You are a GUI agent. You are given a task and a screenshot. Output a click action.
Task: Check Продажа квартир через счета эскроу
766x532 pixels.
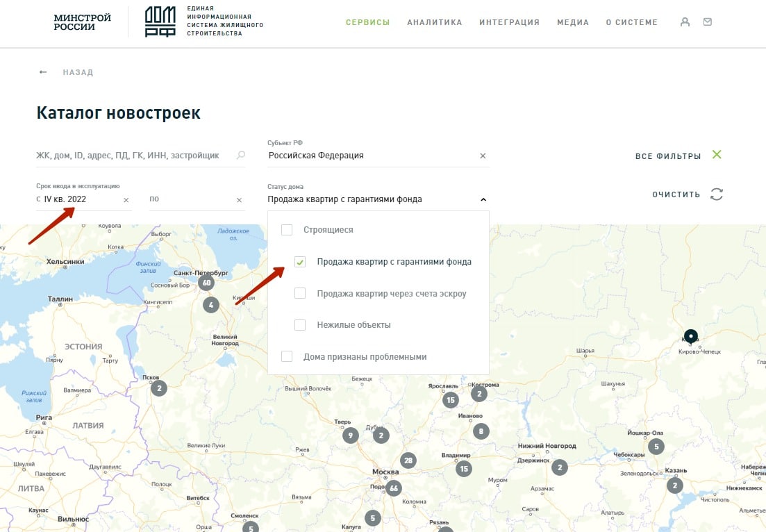[x=300, y=293]
